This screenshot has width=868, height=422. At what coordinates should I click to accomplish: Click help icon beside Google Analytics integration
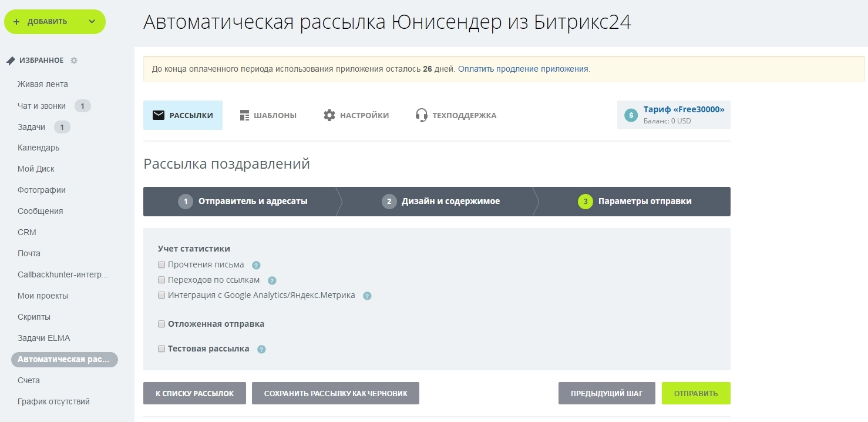coord(367,296)
